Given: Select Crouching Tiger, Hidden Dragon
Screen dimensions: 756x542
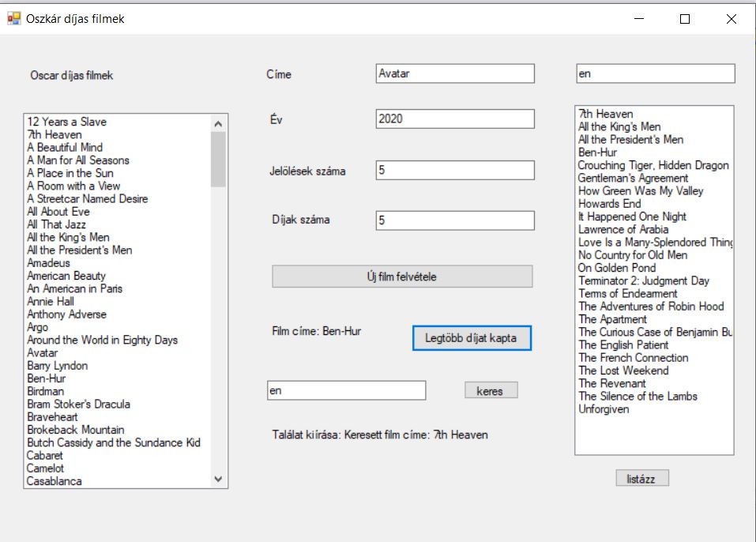Looking at the screenshot, I should point(653,165).
